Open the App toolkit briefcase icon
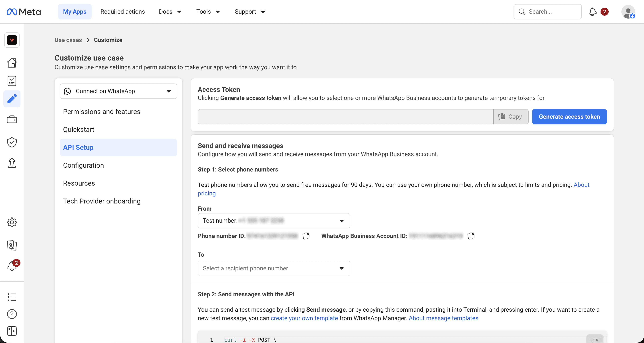The image size is (644, 343). point(12,119)
